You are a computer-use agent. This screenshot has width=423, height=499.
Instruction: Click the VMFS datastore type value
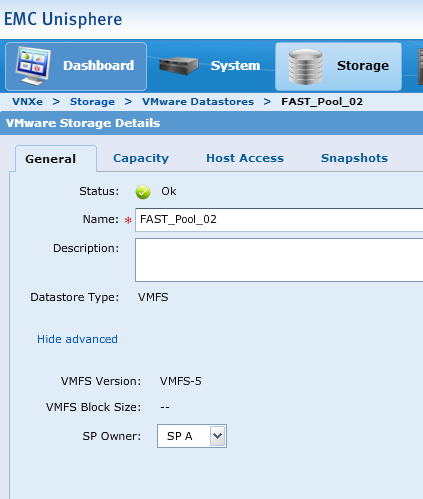153,297
